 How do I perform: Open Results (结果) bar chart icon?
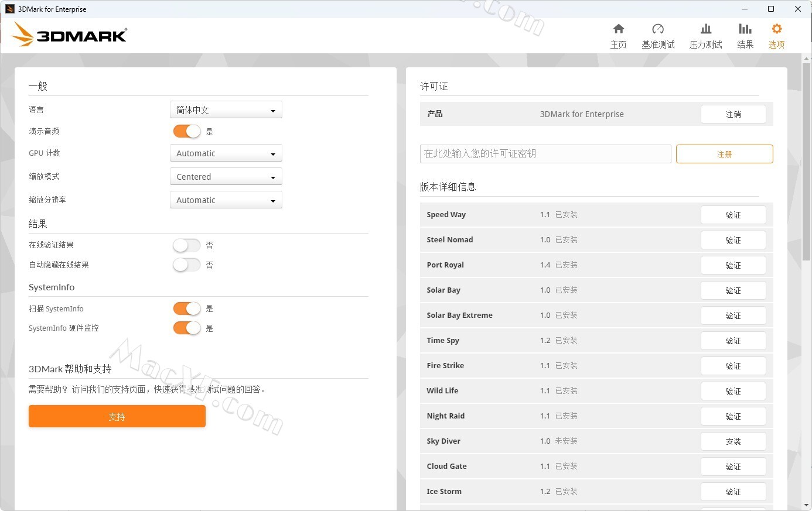pyautogui.click(x=745, y=29)
